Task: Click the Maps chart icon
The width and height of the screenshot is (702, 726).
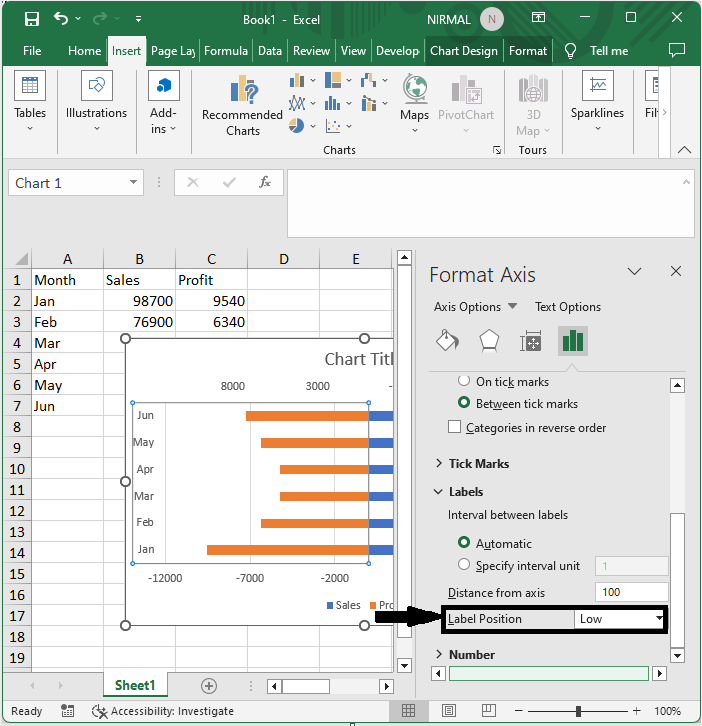Action: 414,99
